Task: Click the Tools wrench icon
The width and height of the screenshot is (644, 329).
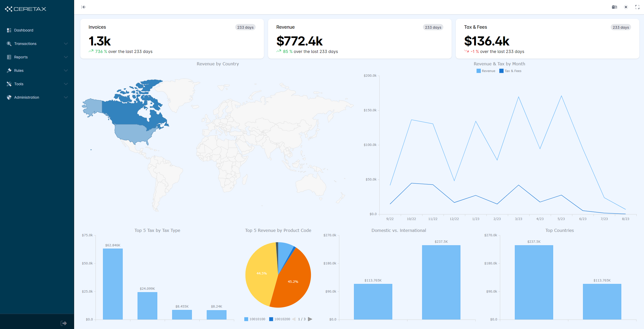Action: pyautogui.click(x=9, y=84)
